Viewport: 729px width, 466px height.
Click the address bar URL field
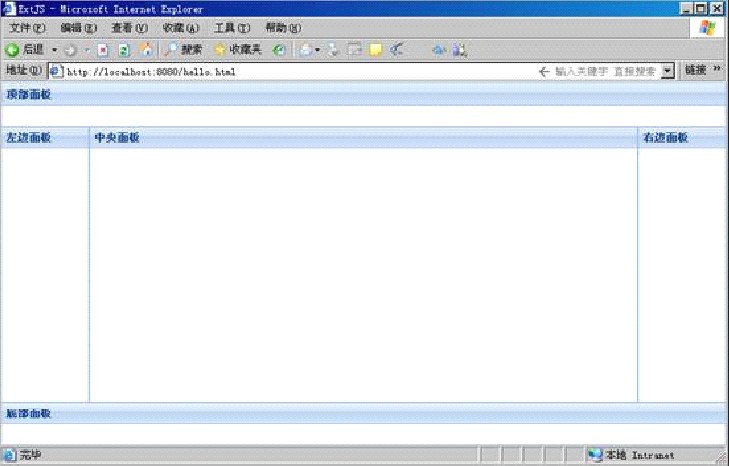tap(300, 71)
